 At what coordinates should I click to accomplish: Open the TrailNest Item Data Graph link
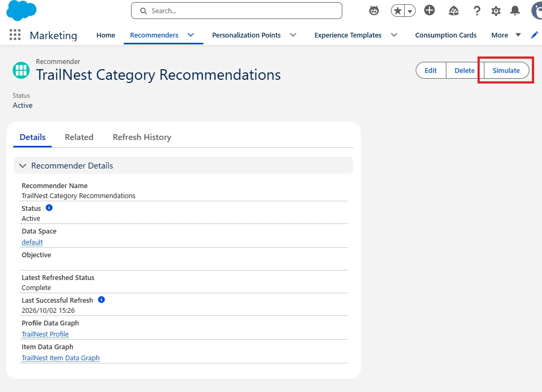(61, 358)
